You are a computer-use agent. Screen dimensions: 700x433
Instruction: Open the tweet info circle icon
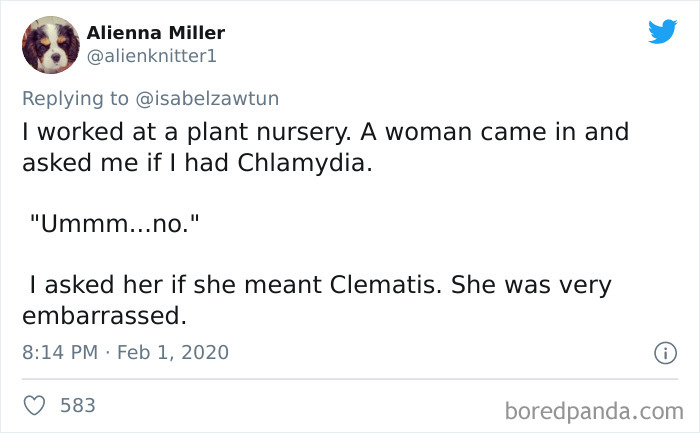pos(661,352)
